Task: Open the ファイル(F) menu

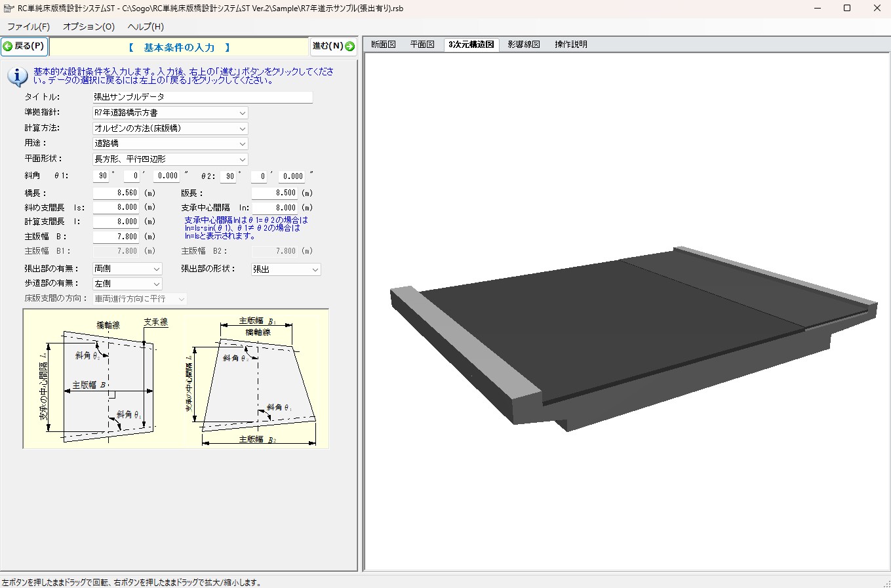Action: [28, 27]
